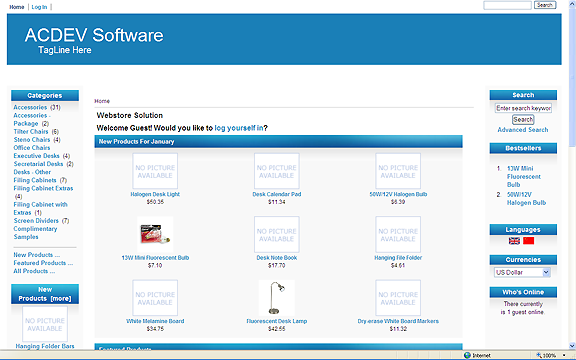Click the Dry-erase White Board Markers placeholder image
Image resolution: width=576 pixels, height=360 pixels.
[x=398, y=298]
